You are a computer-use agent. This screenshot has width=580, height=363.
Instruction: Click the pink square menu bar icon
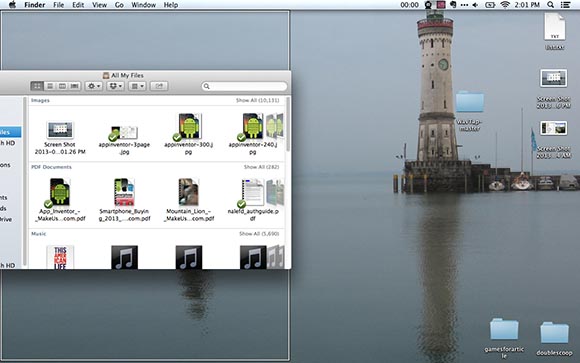(x=441, y=5)
